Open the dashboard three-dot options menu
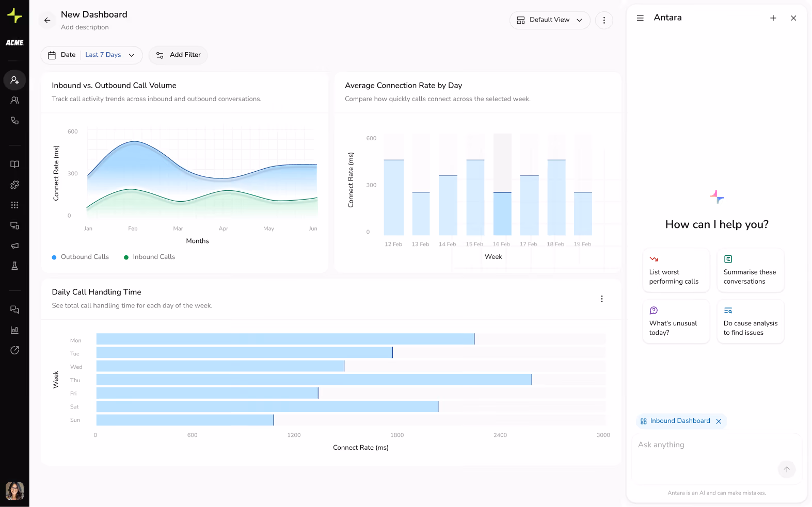Viewport: 812px width, 507px height. click(x=604, y=20)
